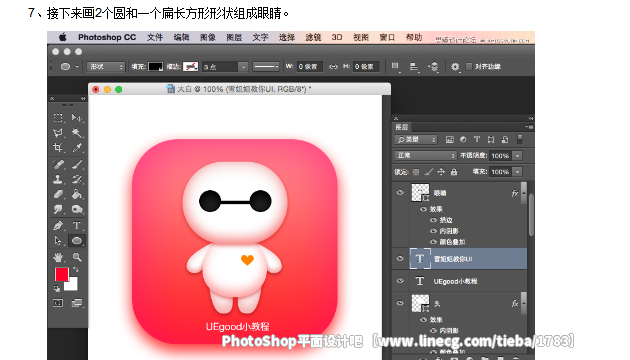Lock layer position

coord(441,172)
